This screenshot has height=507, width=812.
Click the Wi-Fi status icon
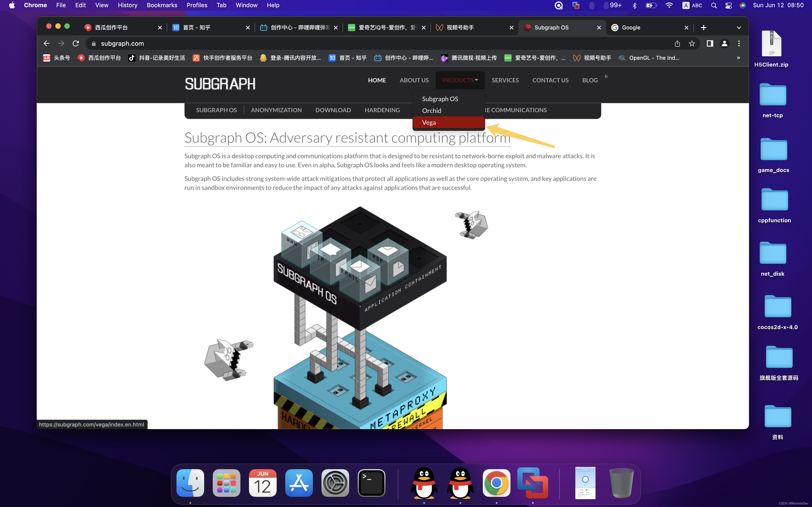669,5
